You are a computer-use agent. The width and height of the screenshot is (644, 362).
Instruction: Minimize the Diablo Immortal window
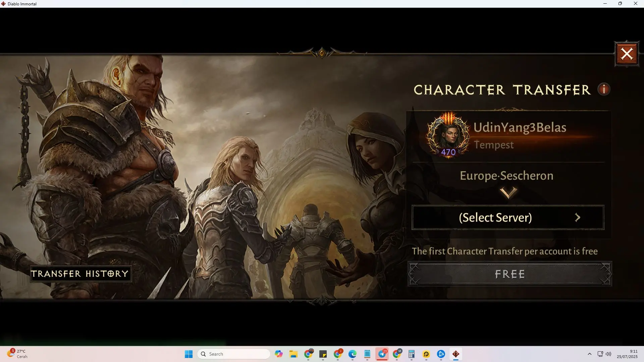605,4
